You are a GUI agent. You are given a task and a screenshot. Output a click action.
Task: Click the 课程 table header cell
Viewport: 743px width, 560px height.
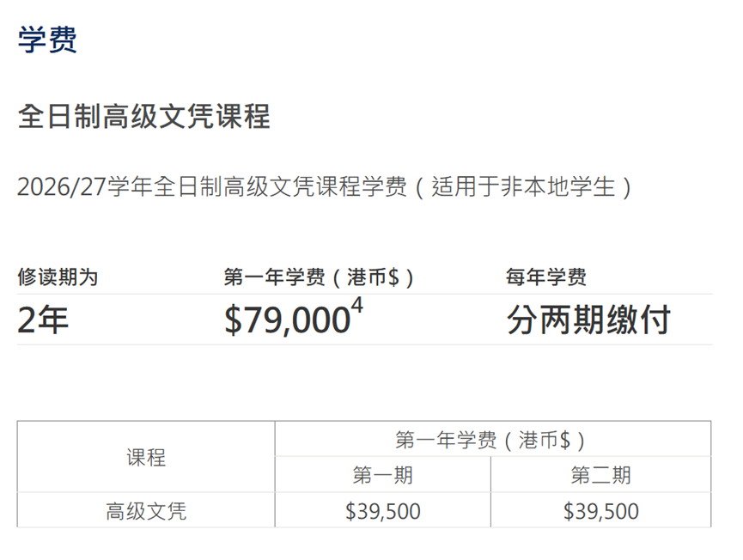point(146,457)
